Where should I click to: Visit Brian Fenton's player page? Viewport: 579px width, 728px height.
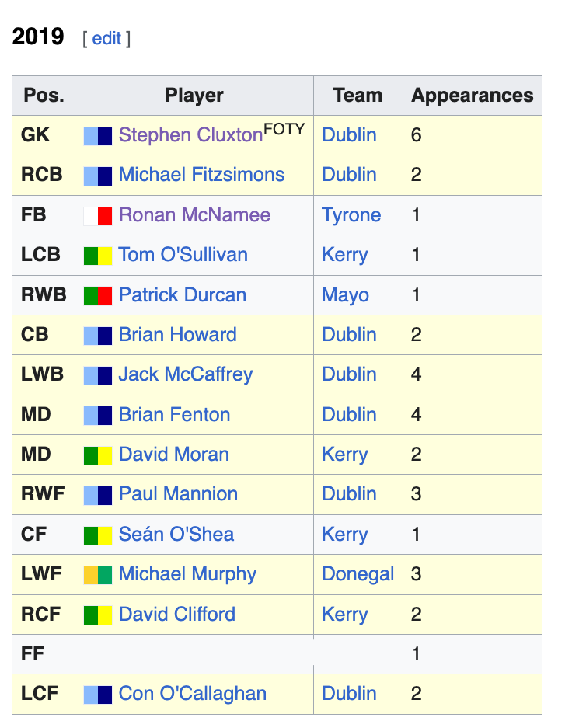pos(174,415)
